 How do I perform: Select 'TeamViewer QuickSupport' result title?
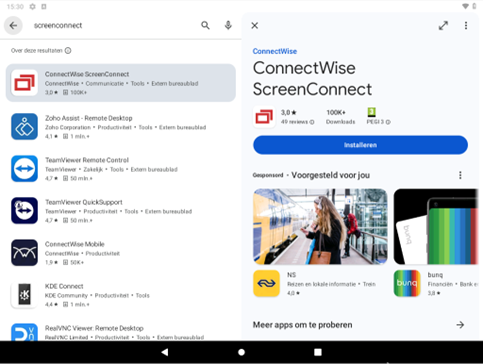pos(84,202)
